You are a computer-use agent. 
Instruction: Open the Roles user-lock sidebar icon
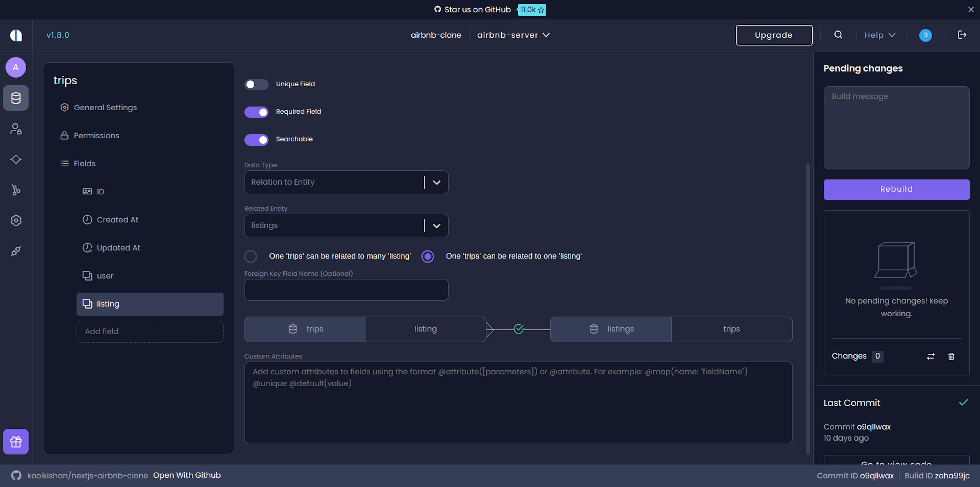(16, 129)
